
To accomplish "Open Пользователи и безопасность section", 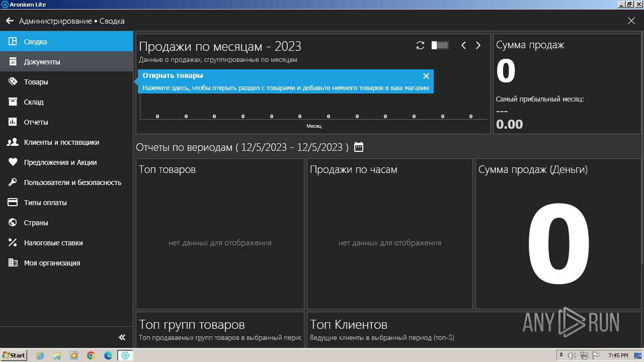I will [x=66, y=183].
